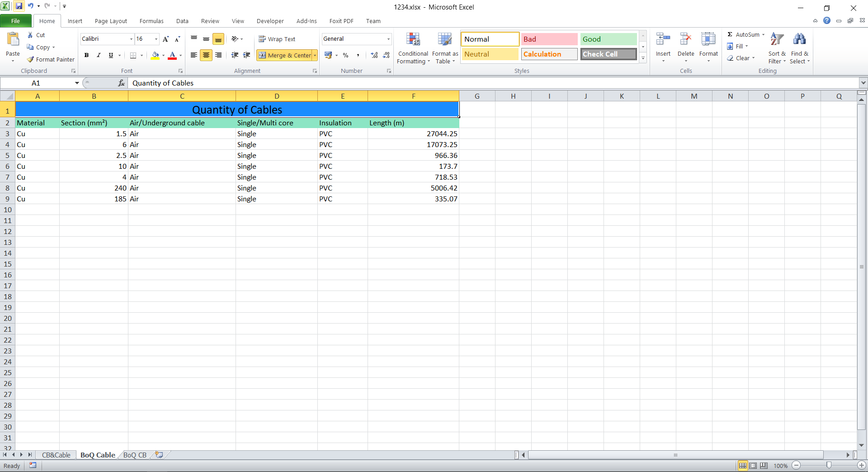Click Increase Indent icon
The height and width of the screenshot is (472, 868).
tap(247, 55)
